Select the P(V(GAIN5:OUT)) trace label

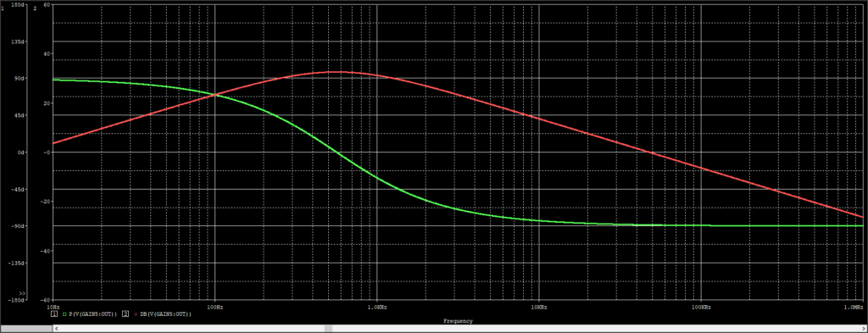pyautogui.click(x=93, y=314)
